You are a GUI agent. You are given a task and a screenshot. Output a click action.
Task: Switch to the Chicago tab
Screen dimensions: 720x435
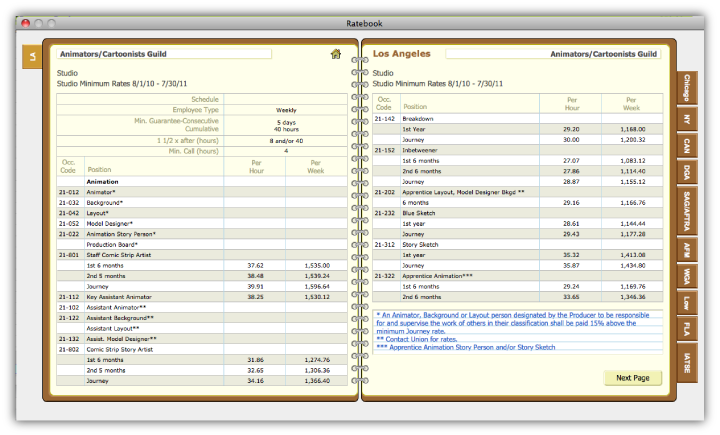click(x=687, y=87)
